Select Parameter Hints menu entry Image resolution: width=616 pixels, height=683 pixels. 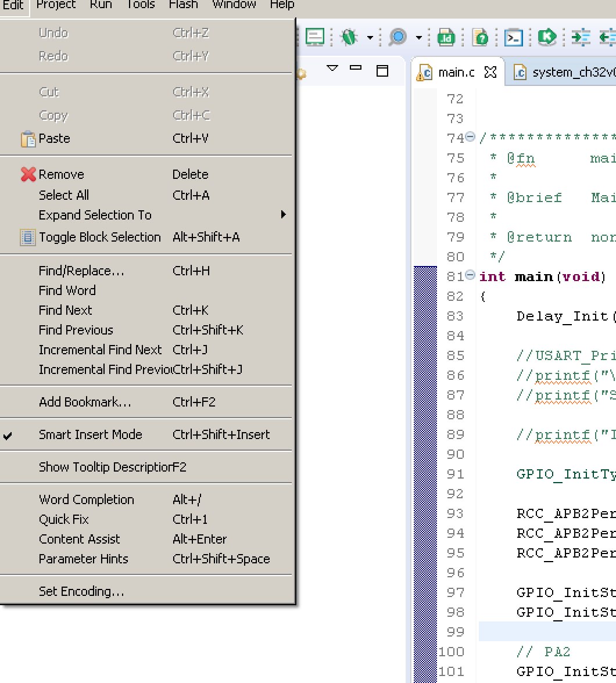coord(146,559)
